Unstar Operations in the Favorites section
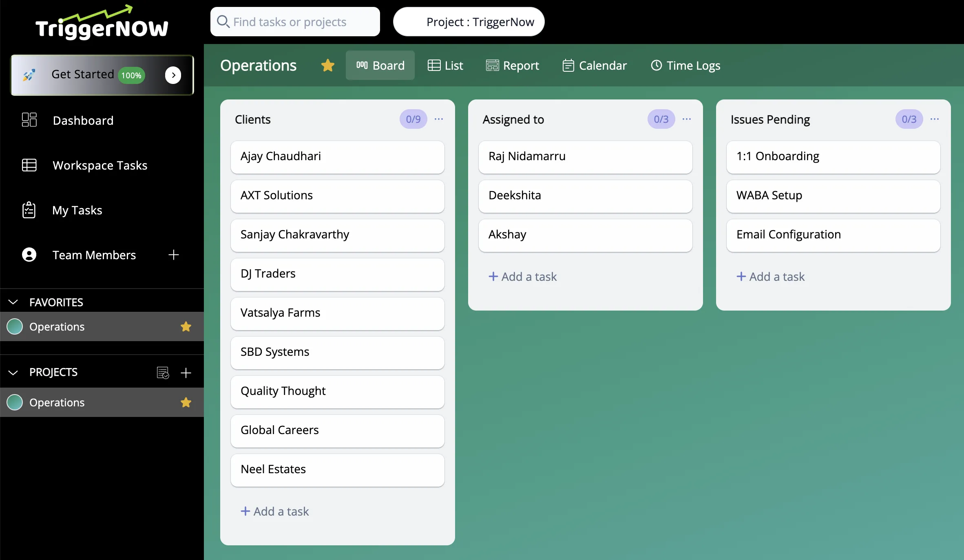The width and height of the screenshot is (964, 560). coord(186,326)
